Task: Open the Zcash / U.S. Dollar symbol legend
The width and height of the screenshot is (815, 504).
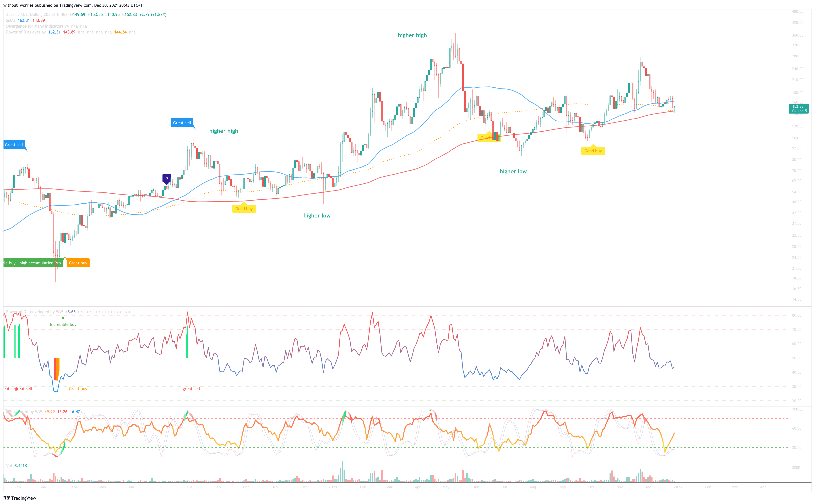Action: tap(37, 15)
